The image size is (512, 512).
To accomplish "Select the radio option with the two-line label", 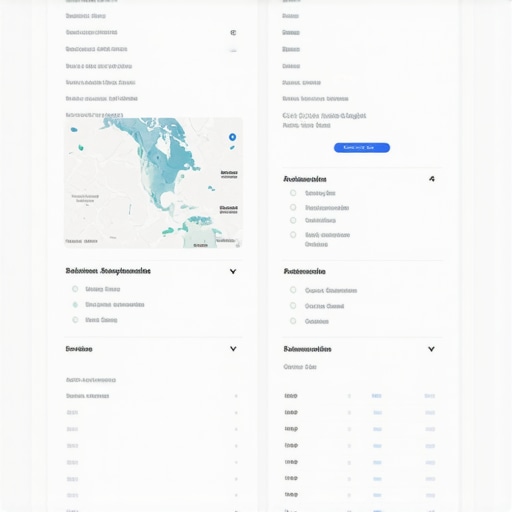I will [x=293, y=235].
